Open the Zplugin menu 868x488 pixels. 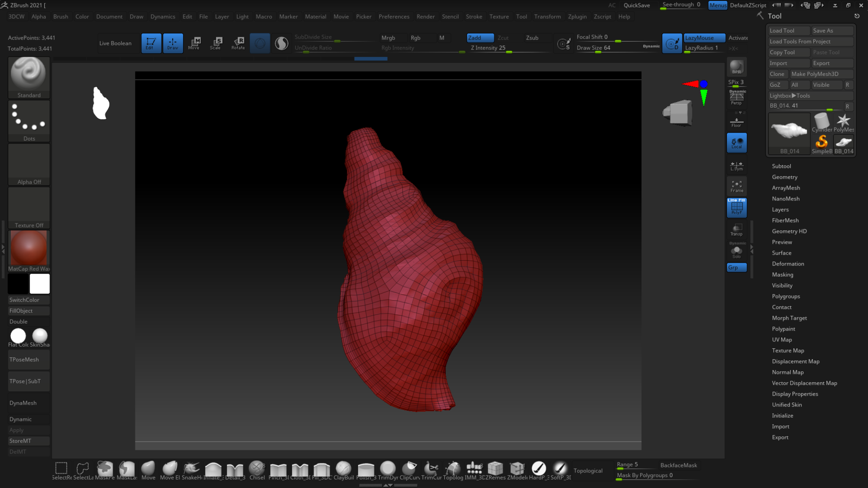pos(577,16)
